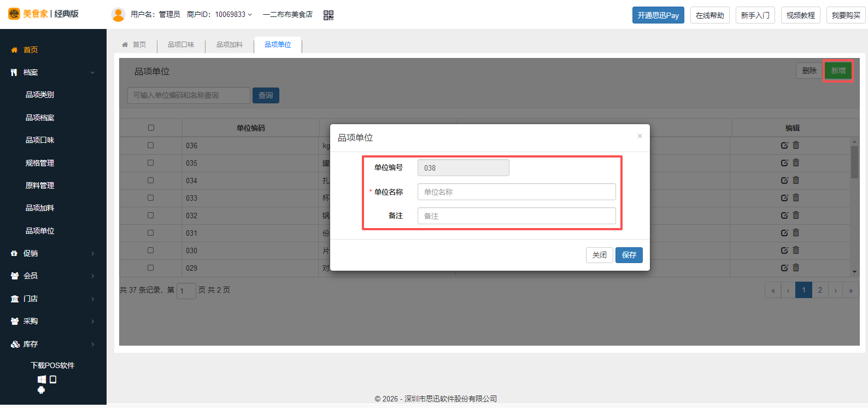
Task: Click the unit code and name search box
Action: point(189,96)
